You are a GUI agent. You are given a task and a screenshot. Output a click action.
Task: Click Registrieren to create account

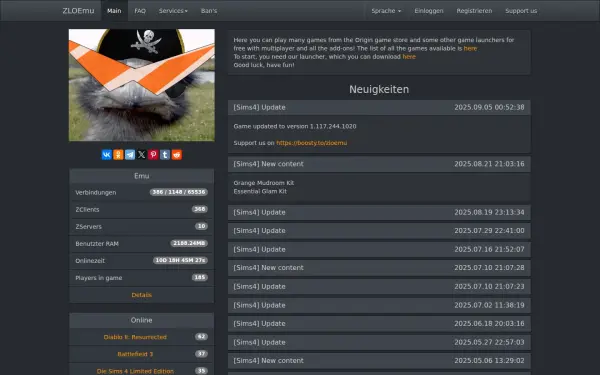(x=474, y=11)
